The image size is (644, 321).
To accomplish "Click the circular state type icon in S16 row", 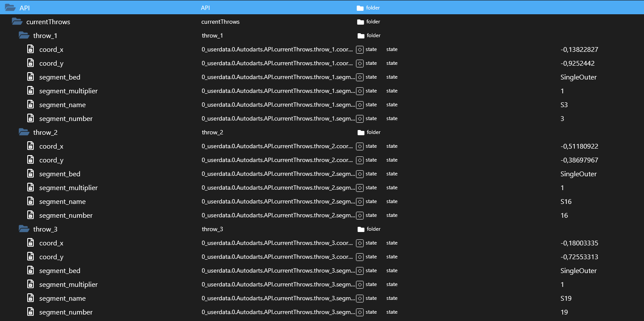I will point(360,201).
